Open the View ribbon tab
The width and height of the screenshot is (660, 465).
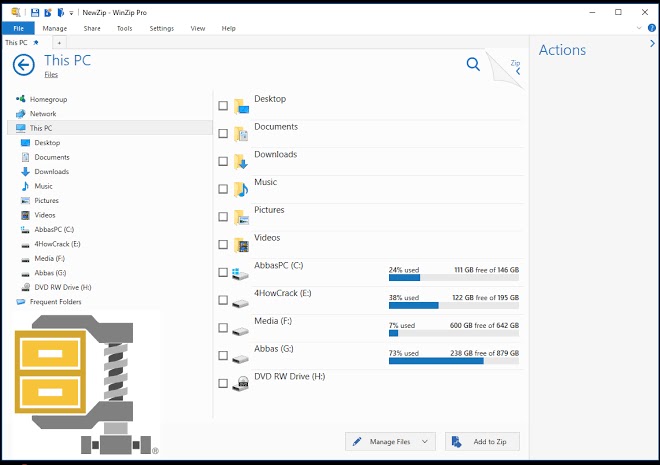point(198,28)
